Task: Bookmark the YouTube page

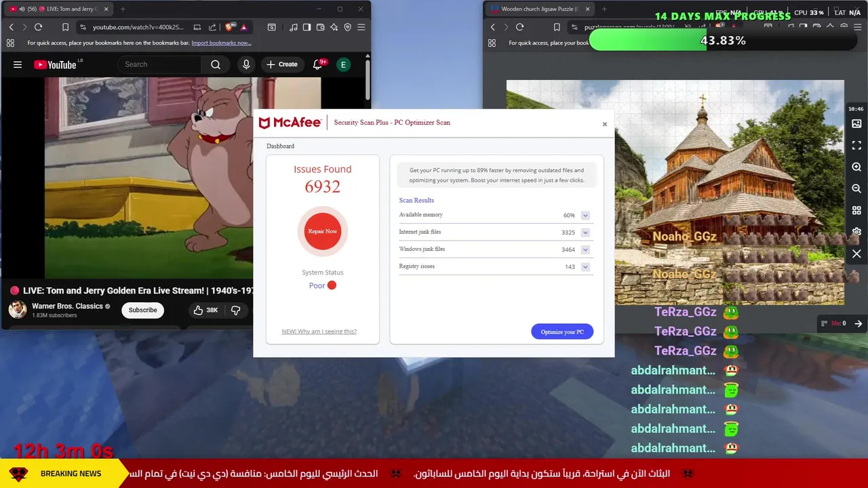Action: coord(65,27)
